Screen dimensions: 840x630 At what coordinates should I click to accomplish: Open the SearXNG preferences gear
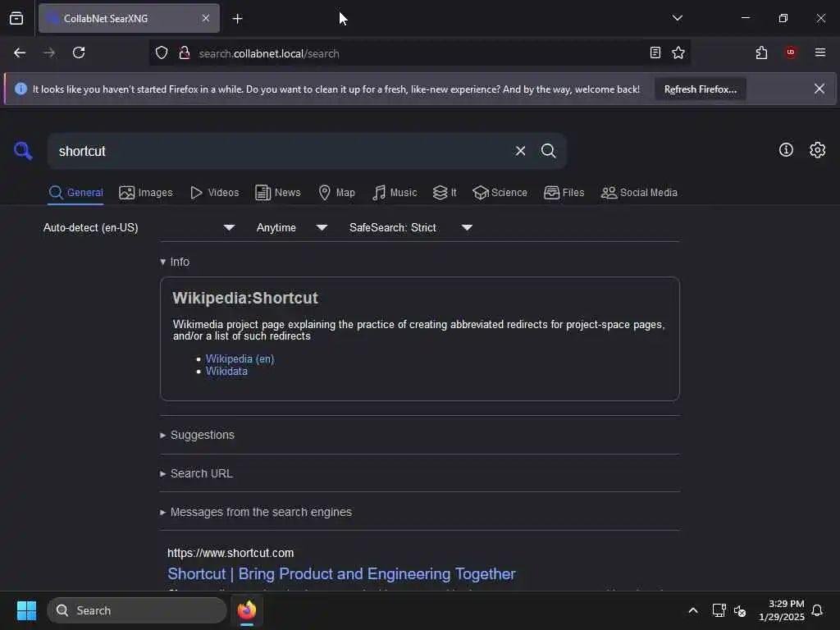coord(817,150)
